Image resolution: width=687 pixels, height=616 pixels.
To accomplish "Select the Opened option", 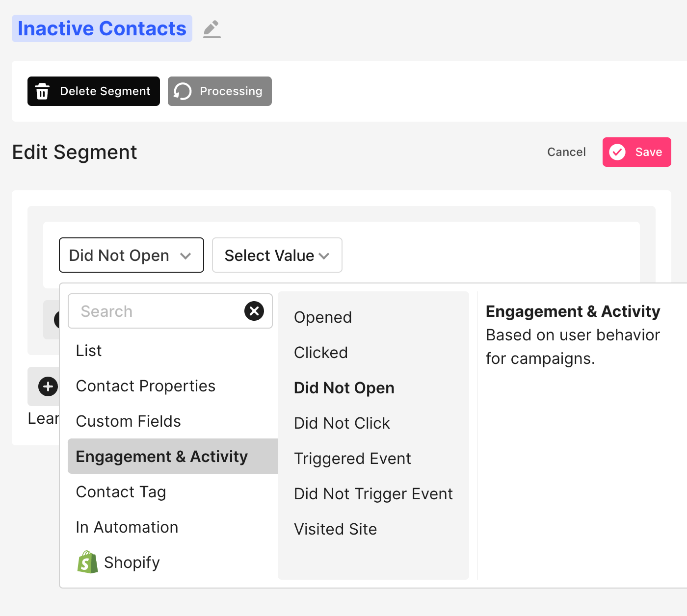I will [x=323, y=317].
